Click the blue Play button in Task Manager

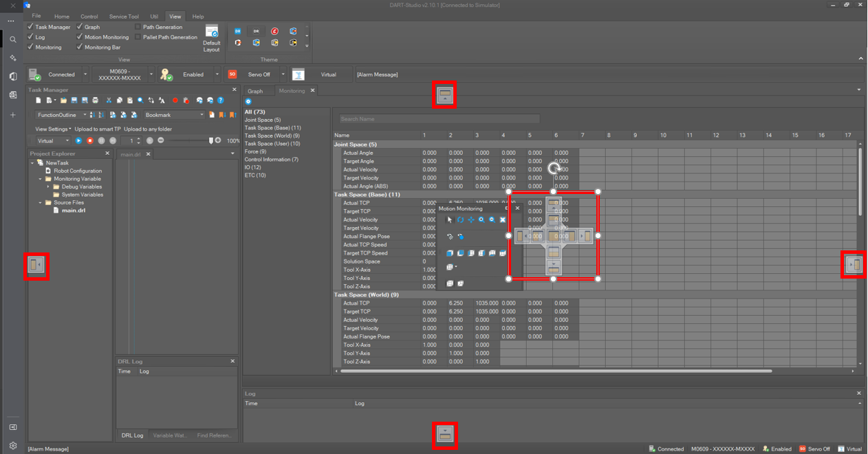pyautogui.click(x=78, y=140)
